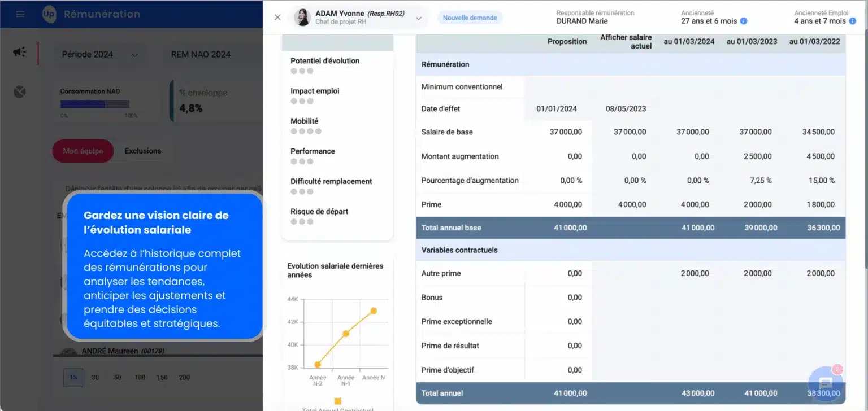Click the megaphone announcements icon
This screenshot has width=868, height=411.
point(20,52)
